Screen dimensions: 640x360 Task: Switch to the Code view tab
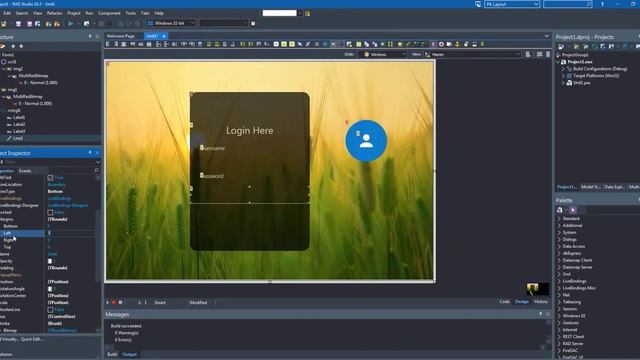coord(504,302)
